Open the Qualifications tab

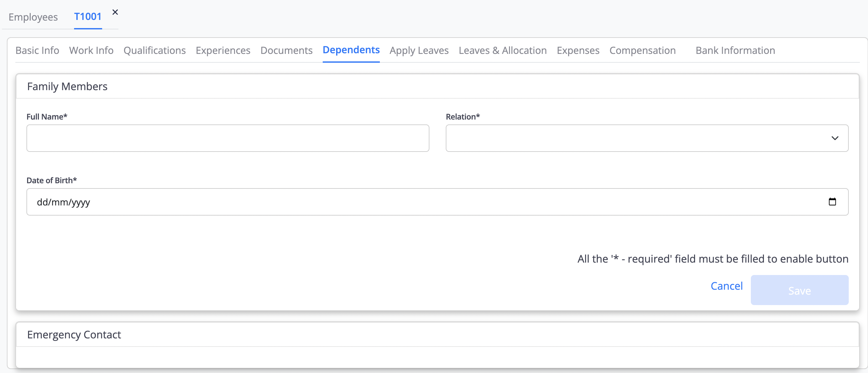click(x=154, y=50)
